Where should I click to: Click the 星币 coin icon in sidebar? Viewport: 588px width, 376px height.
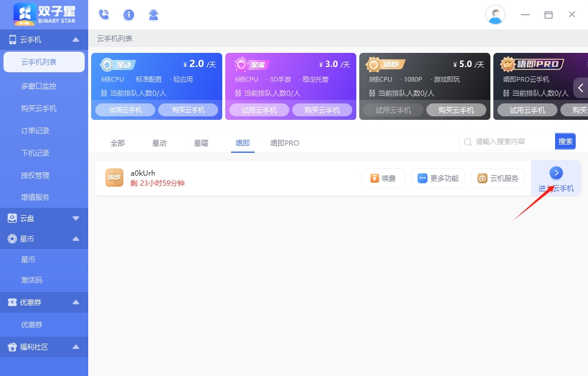click(x=13, y=239)
